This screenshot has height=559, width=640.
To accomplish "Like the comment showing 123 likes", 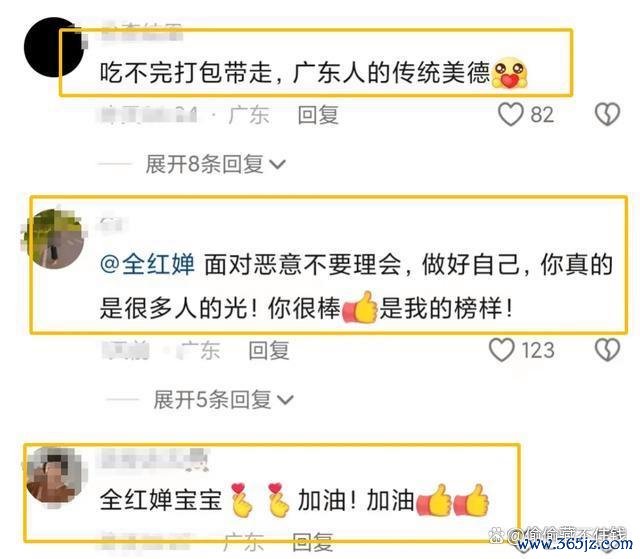I will (x=502, y=350).
